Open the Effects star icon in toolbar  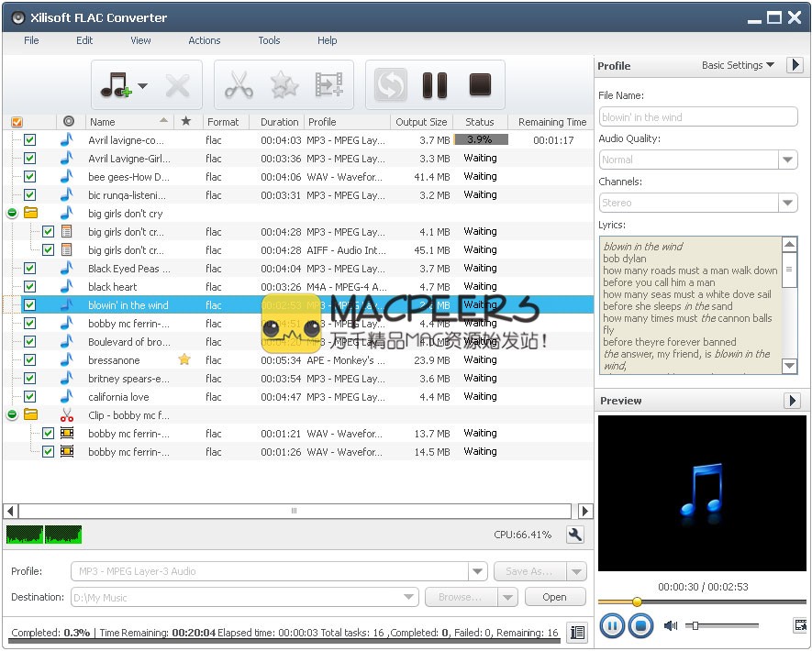point(284,86)
